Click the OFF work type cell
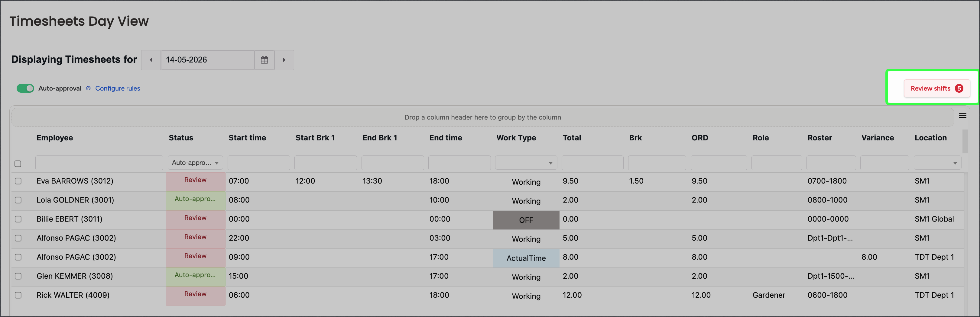This screenshot has width=980, height=317. [x=526, y=220]
